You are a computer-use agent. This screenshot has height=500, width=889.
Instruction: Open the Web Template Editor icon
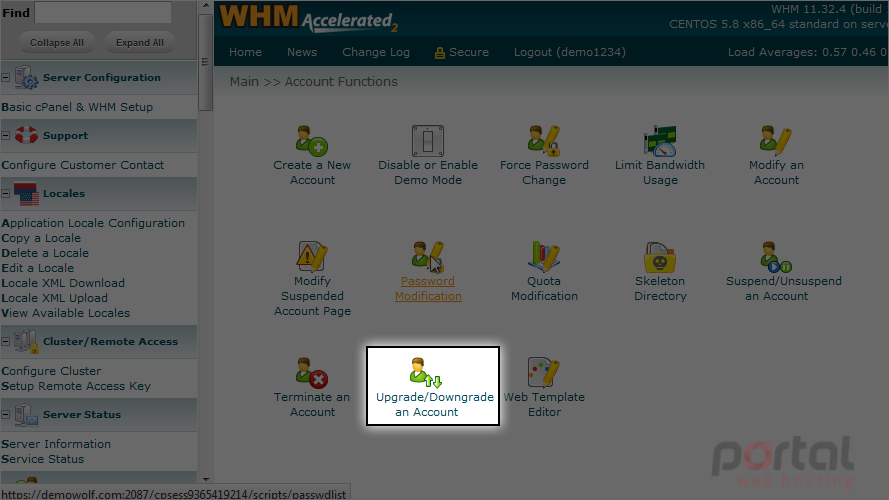[x=544, y=372]
